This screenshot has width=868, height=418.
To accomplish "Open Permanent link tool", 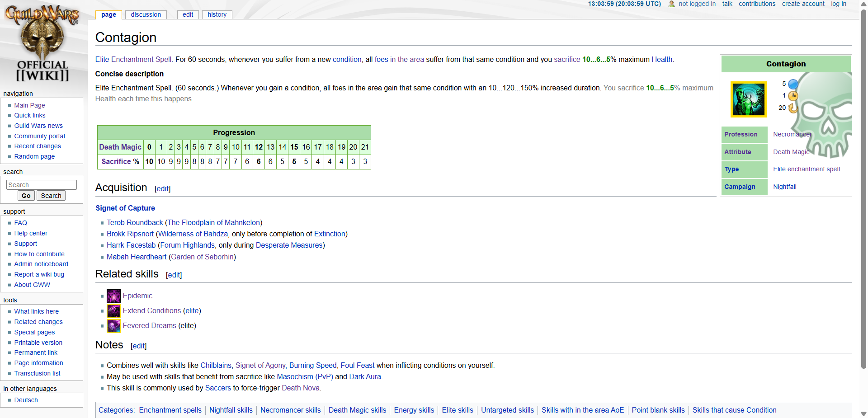I will tap(36, 352).
